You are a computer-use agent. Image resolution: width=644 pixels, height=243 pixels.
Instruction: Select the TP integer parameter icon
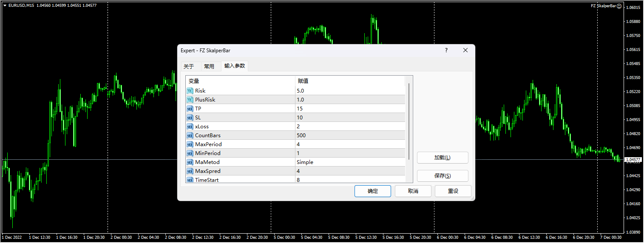click(190, 108)
